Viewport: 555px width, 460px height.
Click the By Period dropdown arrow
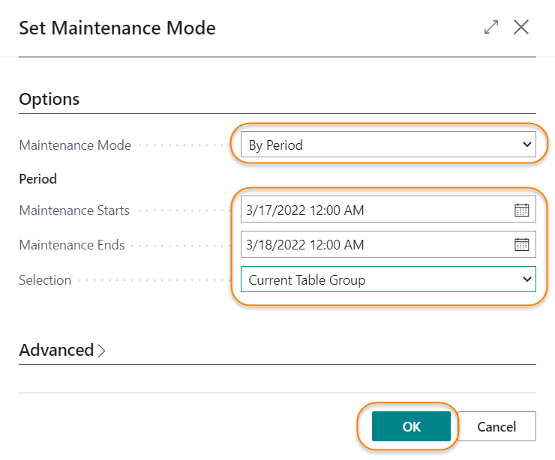[x=527, y=144]
